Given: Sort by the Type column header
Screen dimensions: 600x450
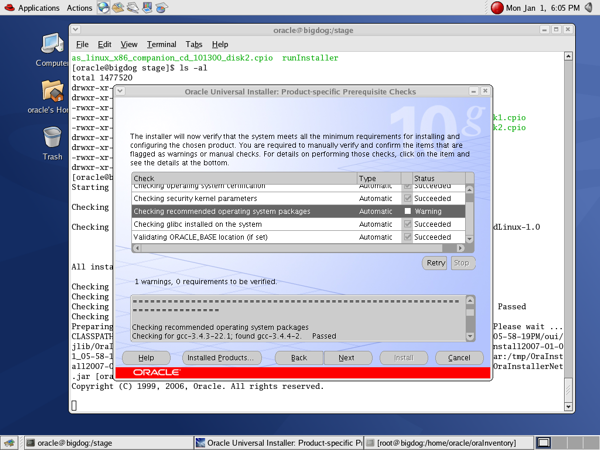Looking at the screenshot, I should pos(378,178).
